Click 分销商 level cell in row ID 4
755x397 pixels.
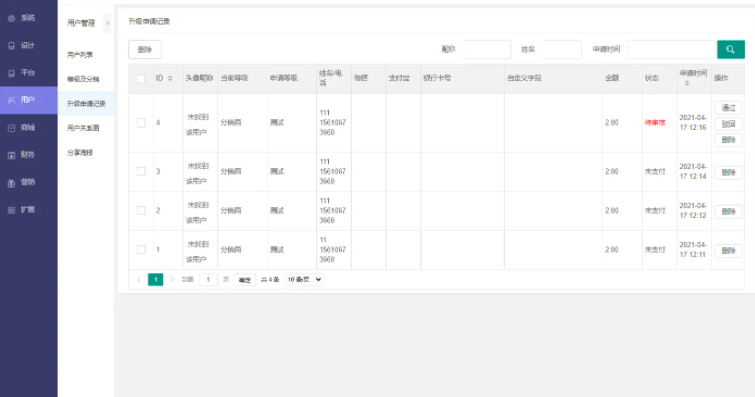[x=231, y=123]
